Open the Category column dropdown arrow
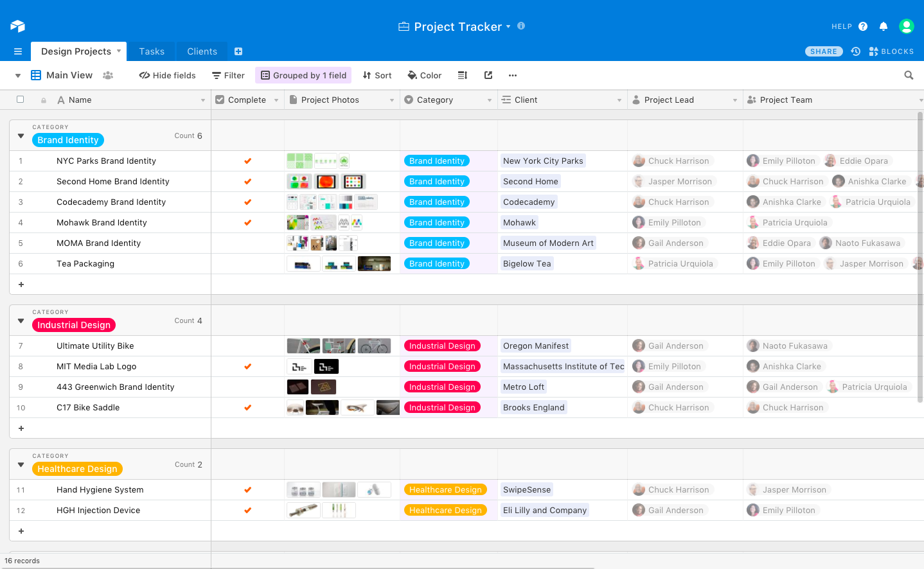Image resolution: width=924 pixels, height=569 pixels. pyautogui.click(x=489, y=100)
